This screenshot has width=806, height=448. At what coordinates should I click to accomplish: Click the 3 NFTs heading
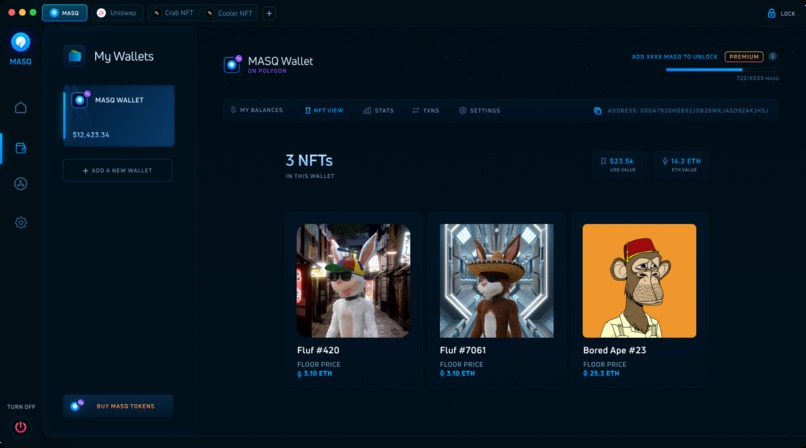[x=309, y=161]
